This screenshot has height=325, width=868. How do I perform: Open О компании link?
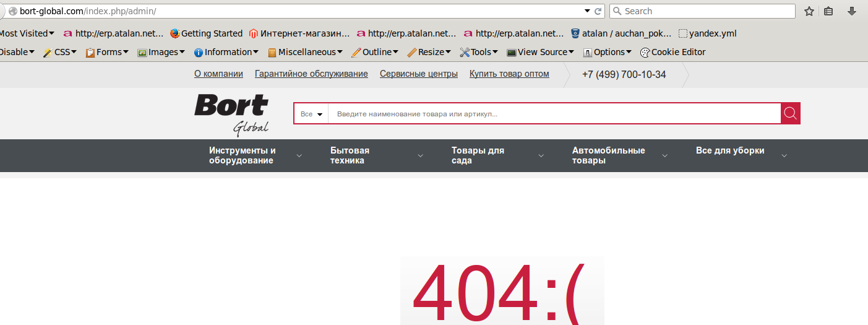pyautogui.click(x=218, y=74)
